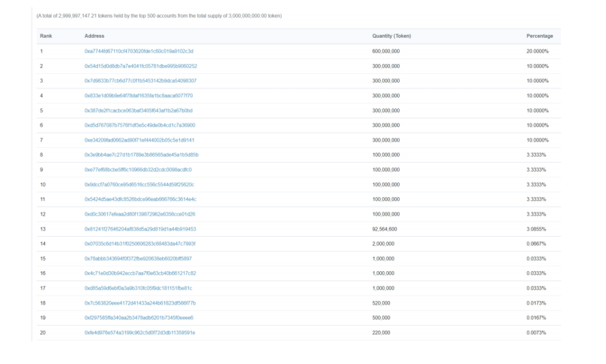Open rank 13 address 0x81241f27 link
Viewport: 606px width, 364px height.
click(x=140, y=229)
